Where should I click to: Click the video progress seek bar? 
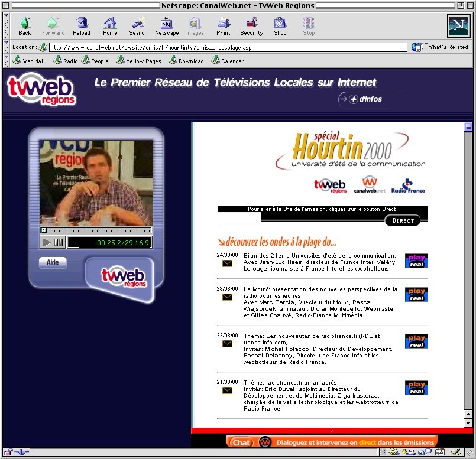point(96,230)
